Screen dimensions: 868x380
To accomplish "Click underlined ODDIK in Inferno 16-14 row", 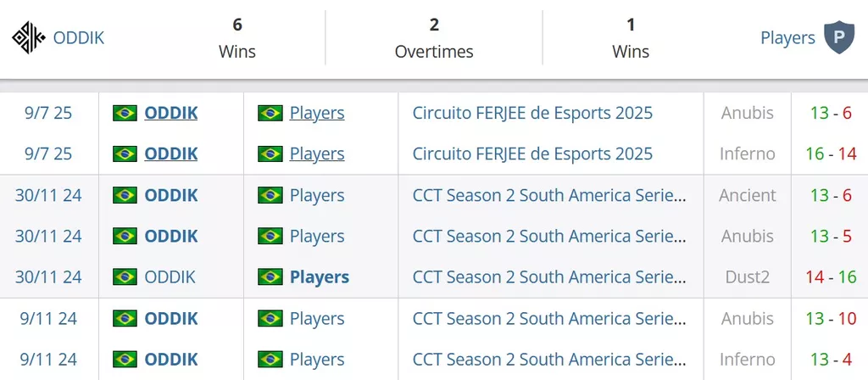I will 171,154.
